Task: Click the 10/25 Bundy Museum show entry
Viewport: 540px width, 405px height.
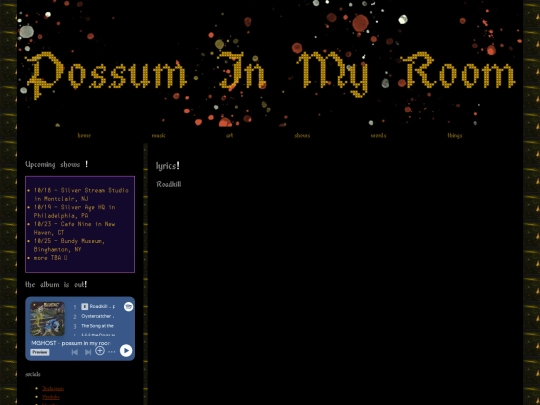Action: point(69,245)
